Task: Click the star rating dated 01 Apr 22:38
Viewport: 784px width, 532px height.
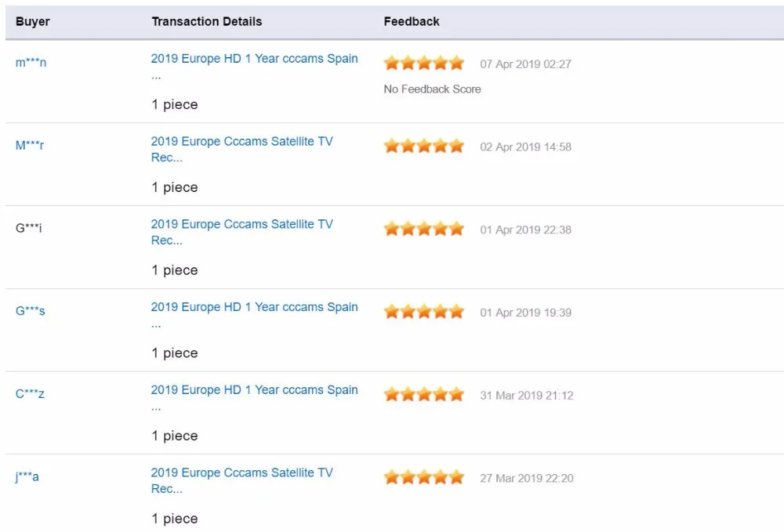Action: (424, 230)
